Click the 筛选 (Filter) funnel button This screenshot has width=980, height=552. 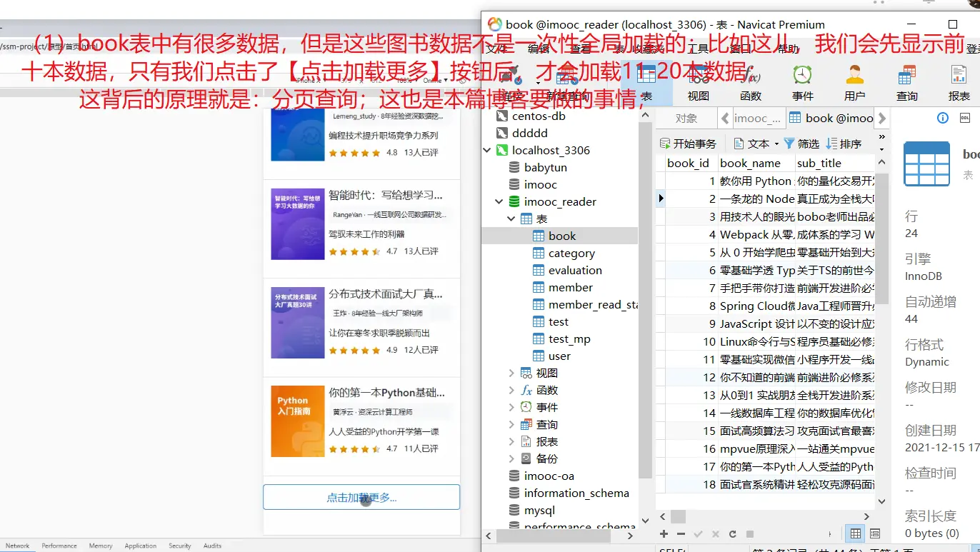click(x=801, y=144)
